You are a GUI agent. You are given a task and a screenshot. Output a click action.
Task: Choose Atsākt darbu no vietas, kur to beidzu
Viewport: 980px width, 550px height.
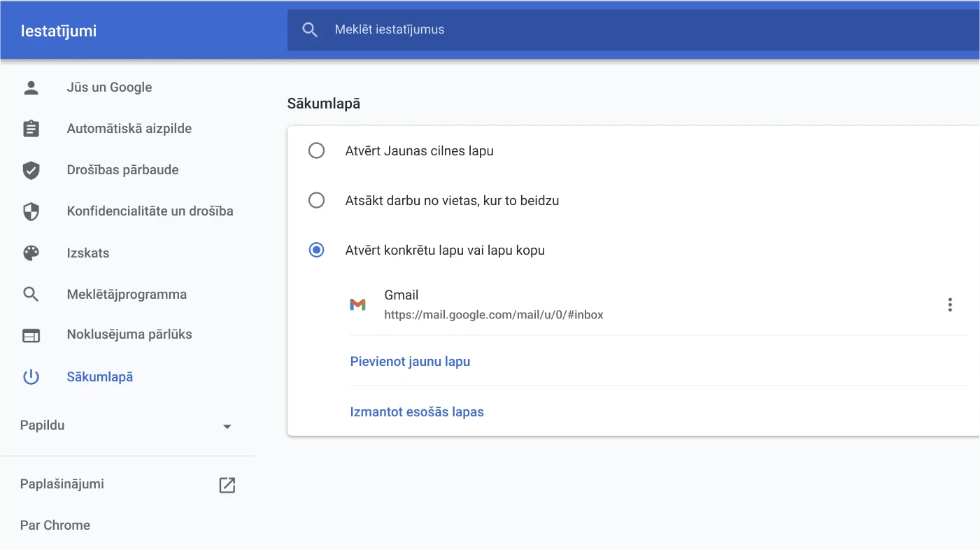[x=316, y=200]
